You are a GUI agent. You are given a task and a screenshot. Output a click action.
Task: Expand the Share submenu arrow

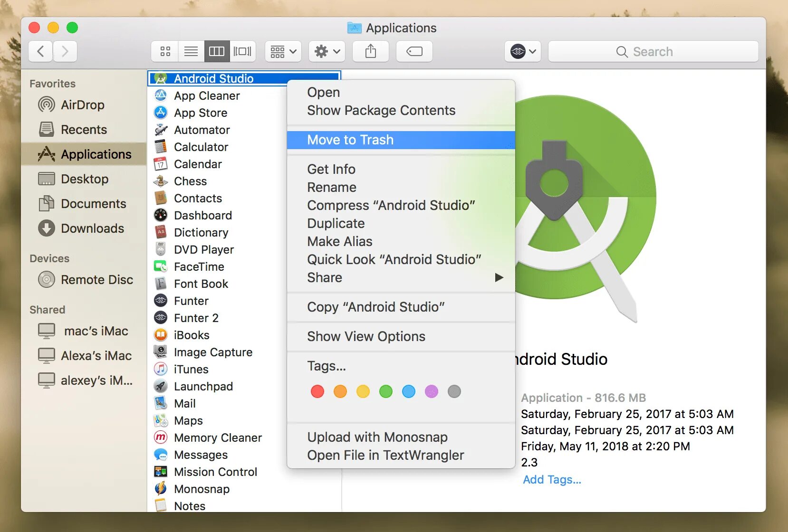(499, 277)
